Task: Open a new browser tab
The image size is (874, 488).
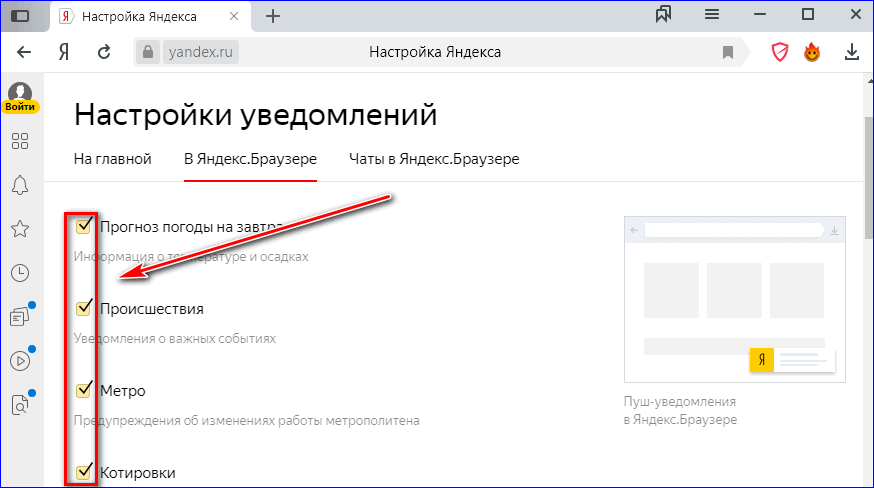Action: (273, 16)
